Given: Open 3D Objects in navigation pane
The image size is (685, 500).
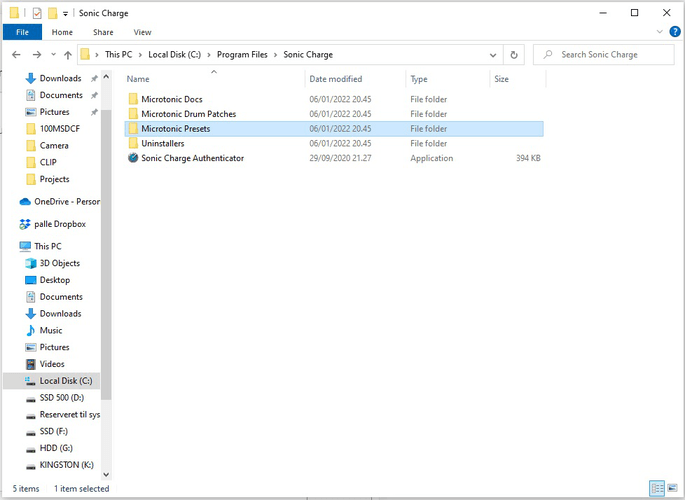Looking at the screenshot, I should 59,263.
